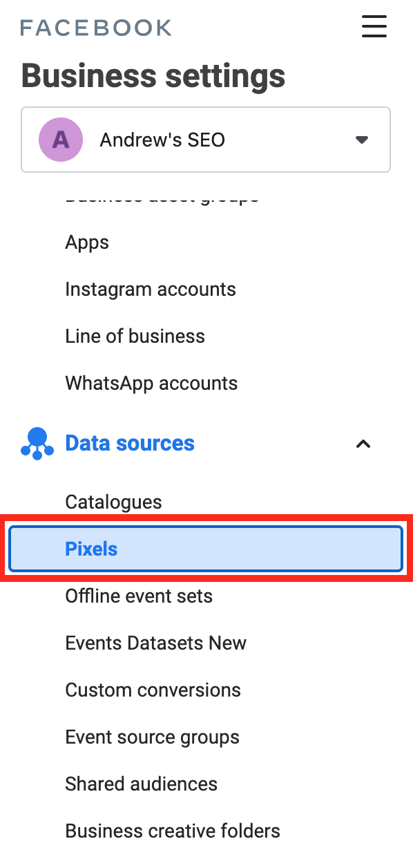Open the Apps section
The width and height of the screenshot is (413, 868).
(x=87, y=243)
